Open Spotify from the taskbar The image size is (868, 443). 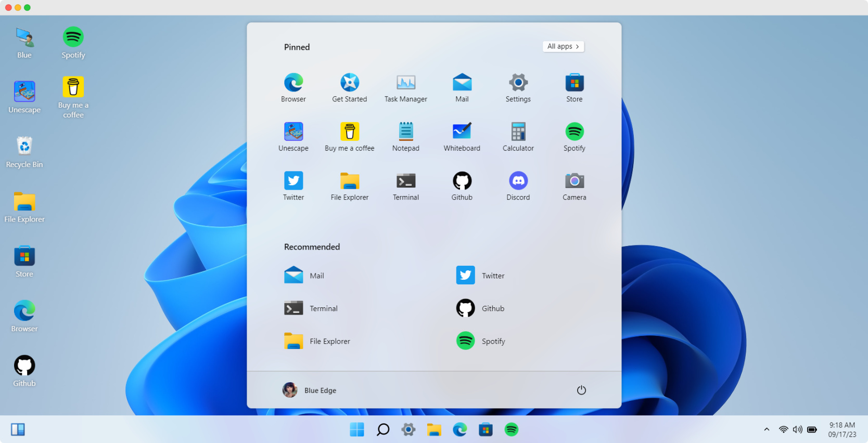[x=512, y=429]
